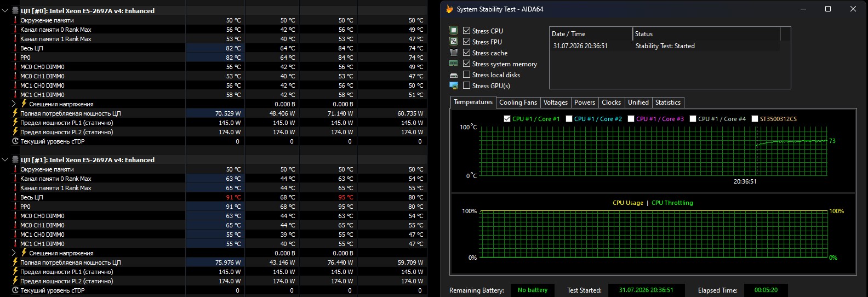Viewport: 868px width, 297px height.
Task: Click the CPU chip icon beside Stress CPU
Action: pos(453,31)
